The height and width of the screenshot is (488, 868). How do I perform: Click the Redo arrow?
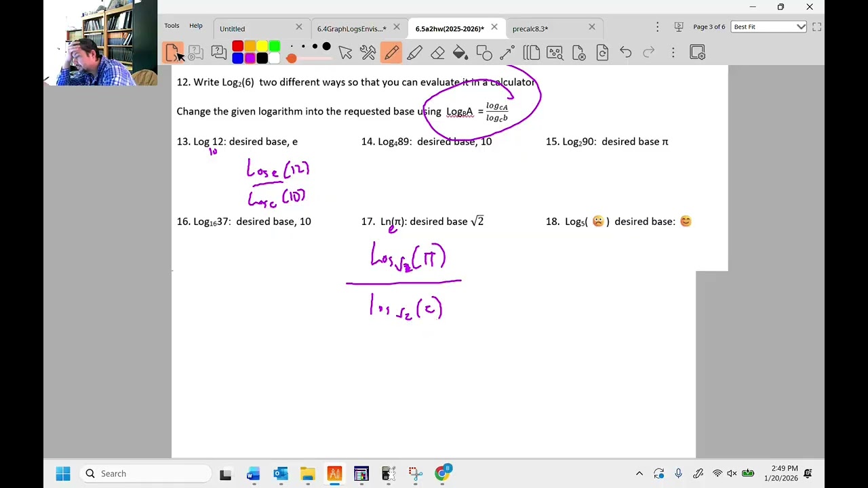pos(649,52)
